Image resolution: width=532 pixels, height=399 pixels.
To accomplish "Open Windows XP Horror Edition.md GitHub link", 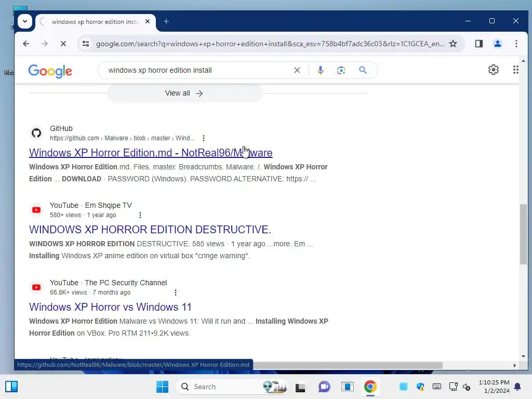I will 151,153.
